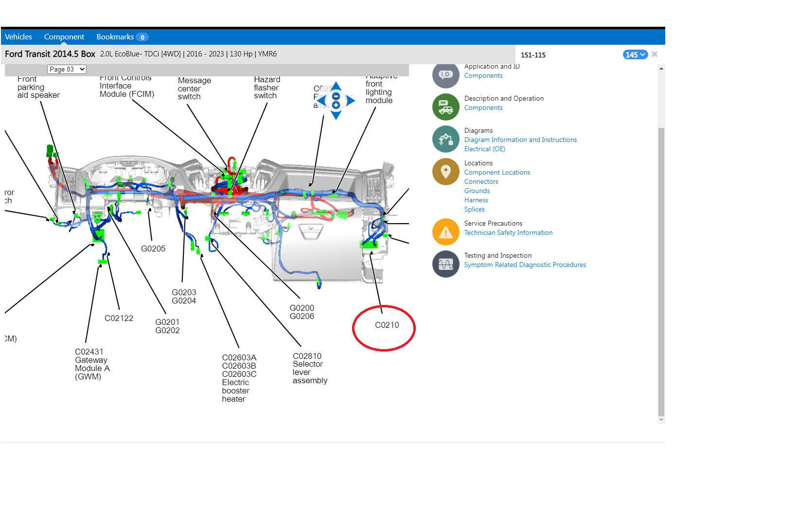The height and width of the screenshot is (532, 798).
Task: Click the Testing and Inspection waveform icon
Action: (445, 264)
